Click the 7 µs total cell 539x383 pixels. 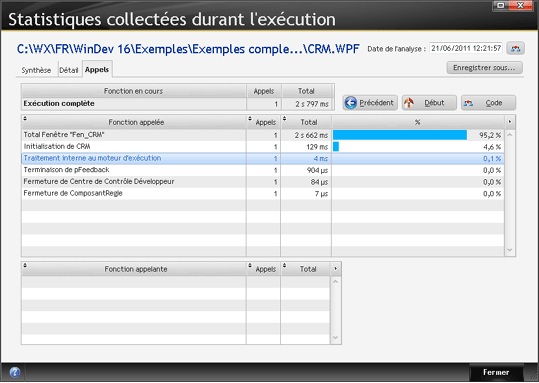[306, 194]
